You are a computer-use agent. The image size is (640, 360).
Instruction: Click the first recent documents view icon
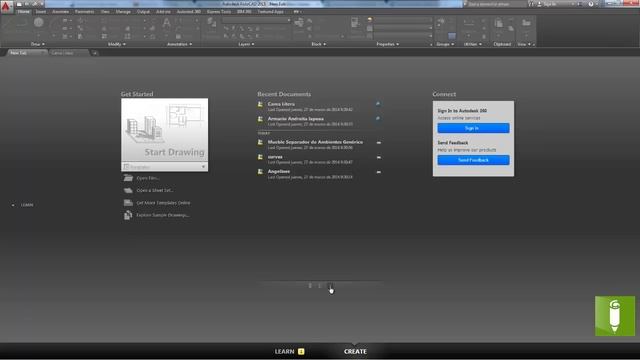tap(310, 285)
